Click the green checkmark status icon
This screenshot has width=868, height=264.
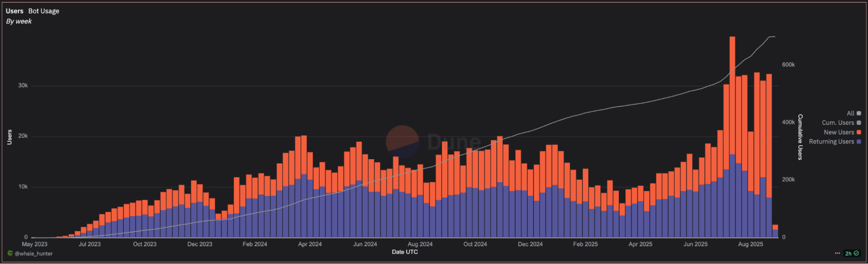(x=856, y=253)
